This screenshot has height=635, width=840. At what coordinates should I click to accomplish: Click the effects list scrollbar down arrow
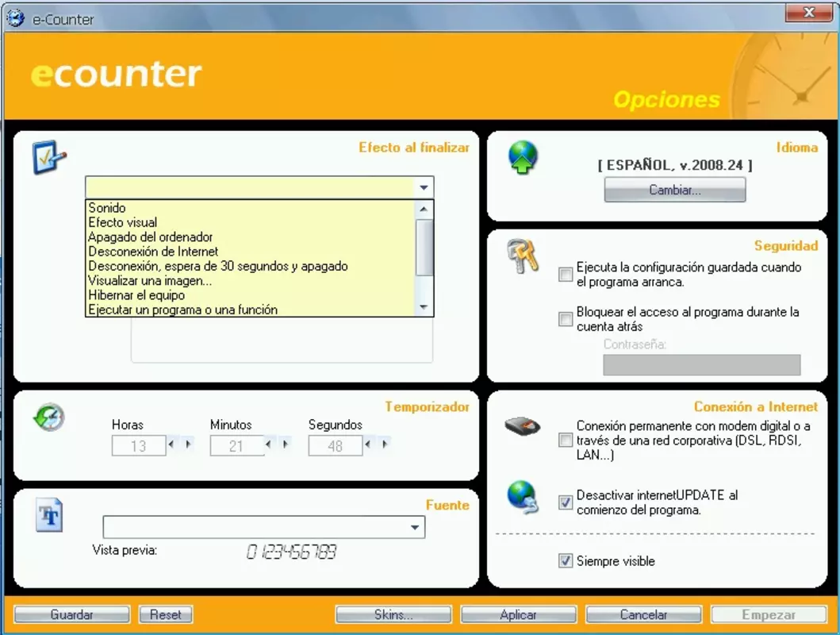coord(424,308)
